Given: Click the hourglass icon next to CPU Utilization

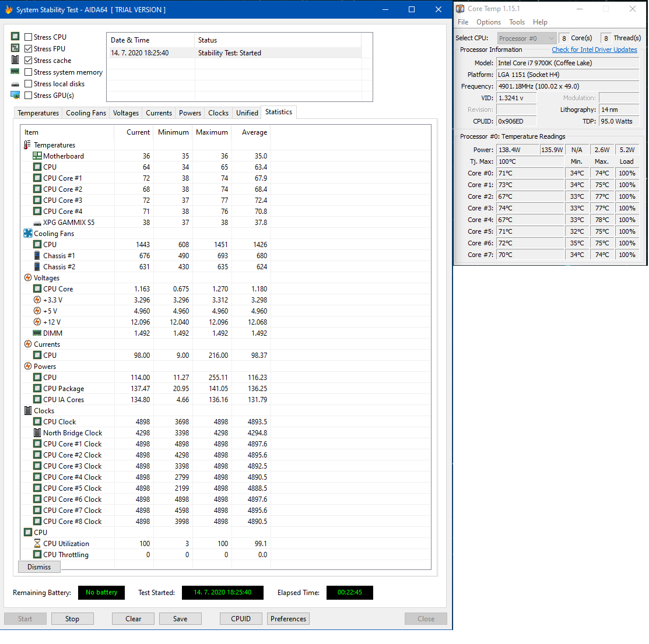Looking at the screenshot, I should (37, 544).
